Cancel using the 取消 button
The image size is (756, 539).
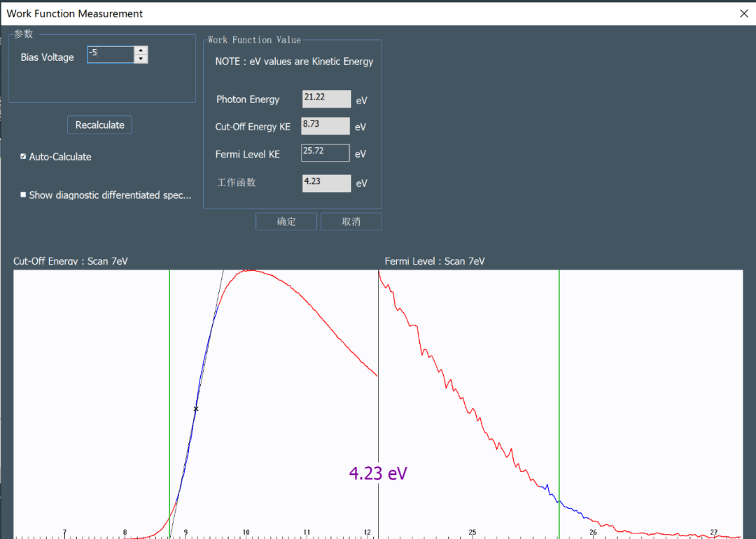pyautogui.click(x=351, y=222)
